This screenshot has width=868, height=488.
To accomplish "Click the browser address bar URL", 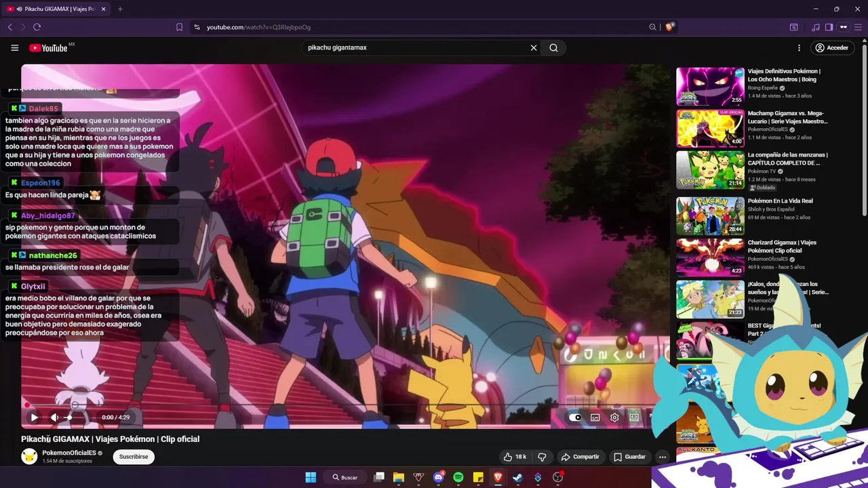I will coord(258,27).
